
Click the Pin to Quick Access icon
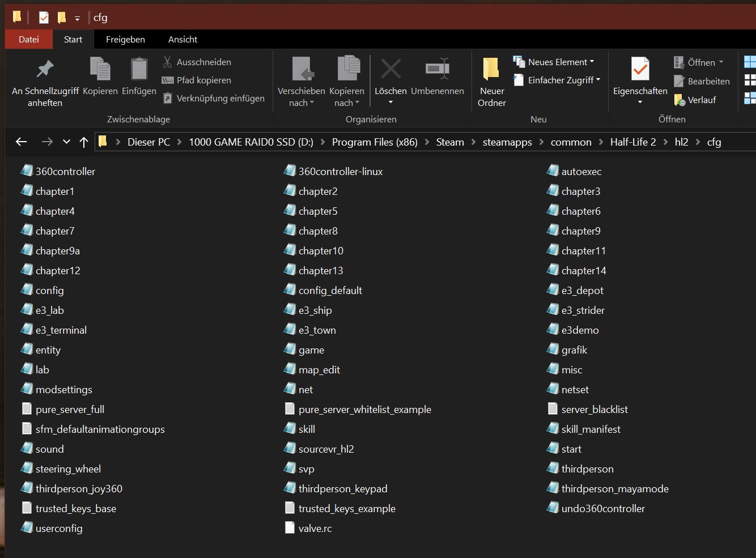45,69
